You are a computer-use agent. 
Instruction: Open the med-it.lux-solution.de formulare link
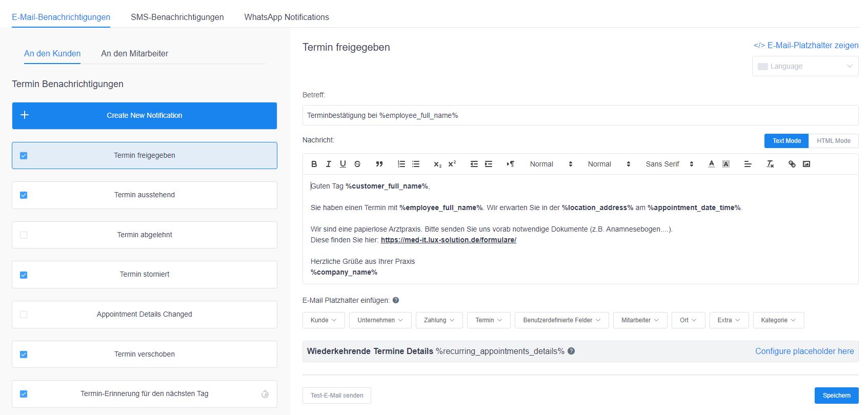(449, 240)
